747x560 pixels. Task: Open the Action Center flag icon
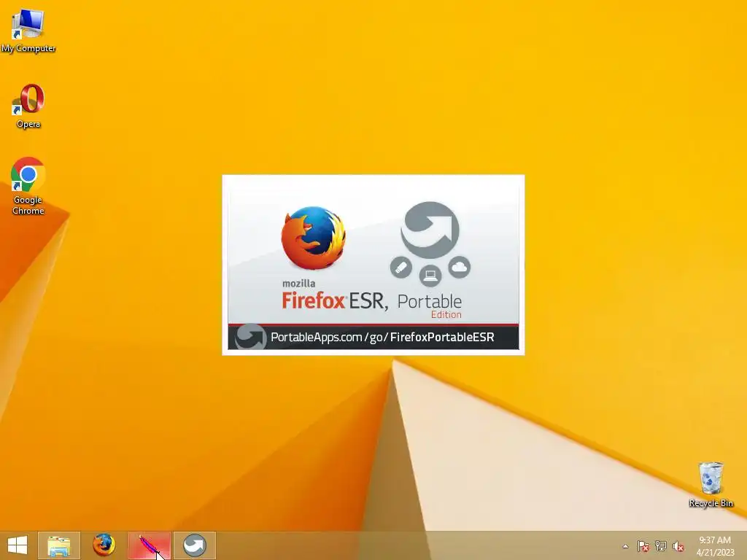tap(643, 546)
